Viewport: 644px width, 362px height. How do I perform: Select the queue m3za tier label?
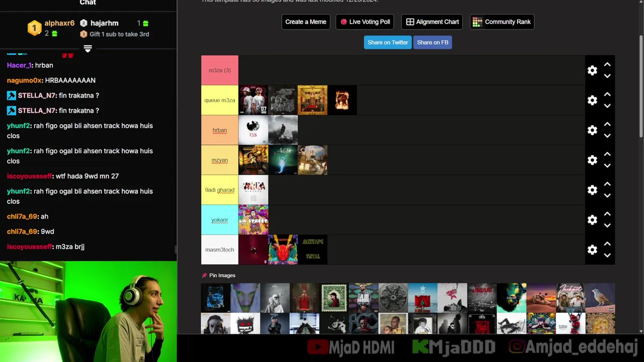tap(220, 100)
